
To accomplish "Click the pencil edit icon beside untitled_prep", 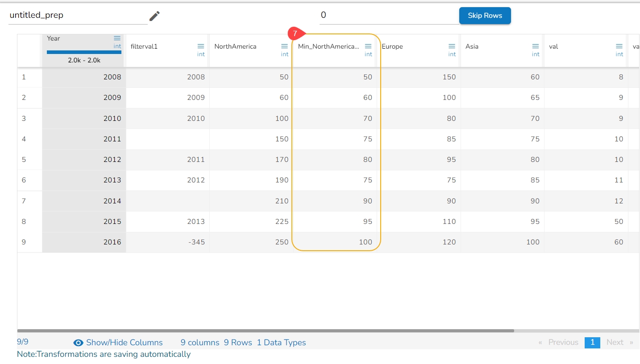I will pos(154,16).
